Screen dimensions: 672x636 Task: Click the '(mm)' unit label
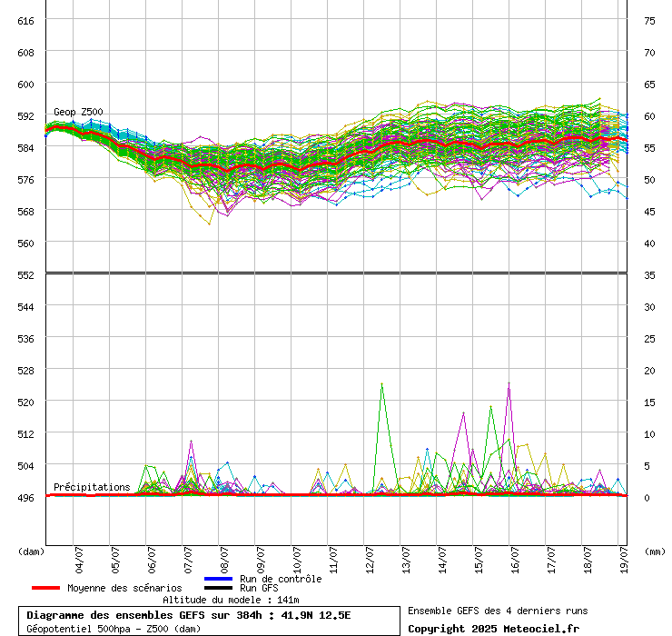click(x=655, y=552)
